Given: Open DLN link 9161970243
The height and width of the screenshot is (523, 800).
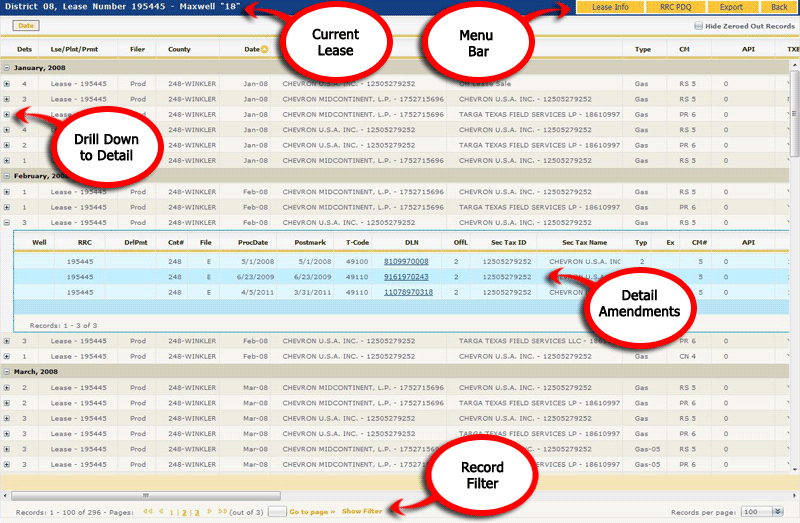Looking at the screenshot, I should [406, 277].
